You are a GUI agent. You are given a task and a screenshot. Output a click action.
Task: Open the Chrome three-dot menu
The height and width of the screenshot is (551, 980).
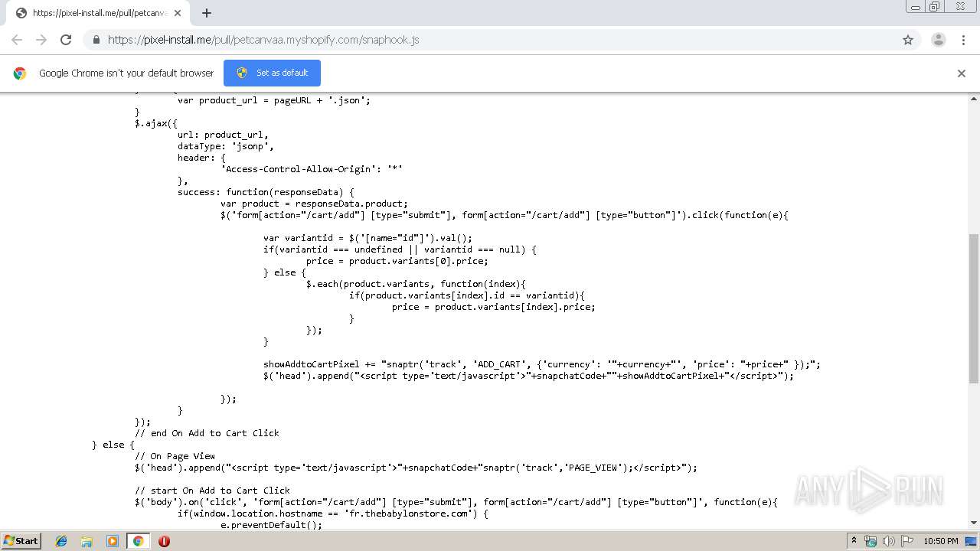tap(963, 40)
